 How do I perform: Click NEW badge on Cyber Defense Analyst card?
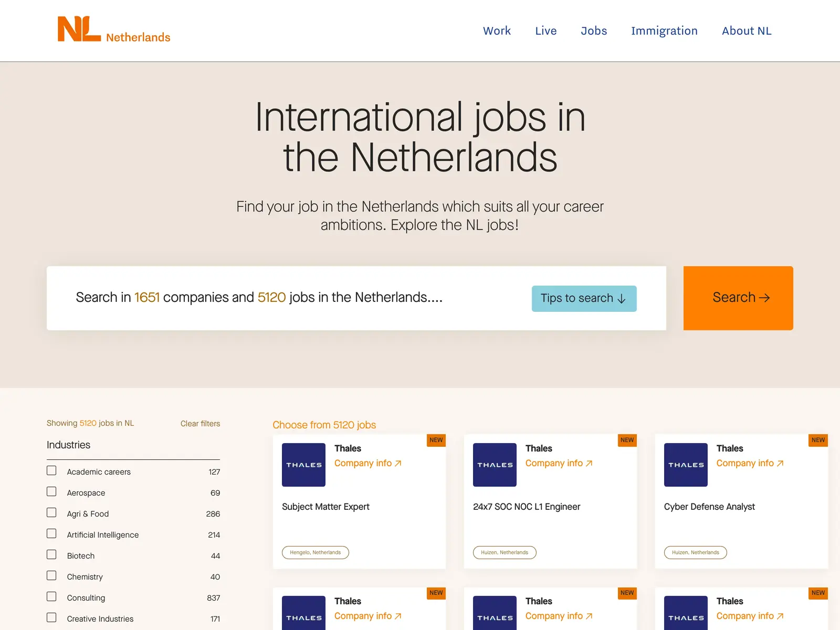818,440
